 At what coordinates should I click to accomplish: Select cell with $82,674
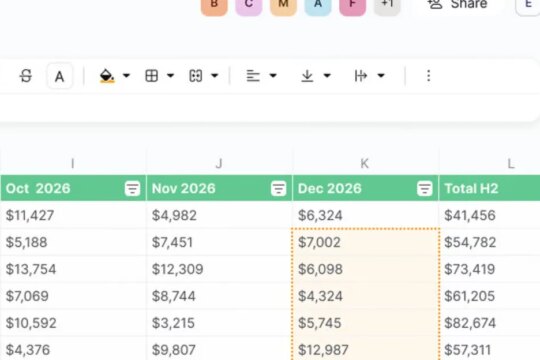[489, 322]
